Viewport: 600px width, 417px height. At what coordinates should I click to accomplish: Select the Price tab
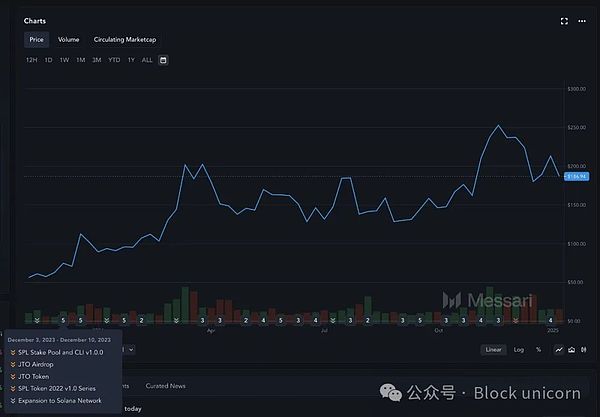(36, 40)
